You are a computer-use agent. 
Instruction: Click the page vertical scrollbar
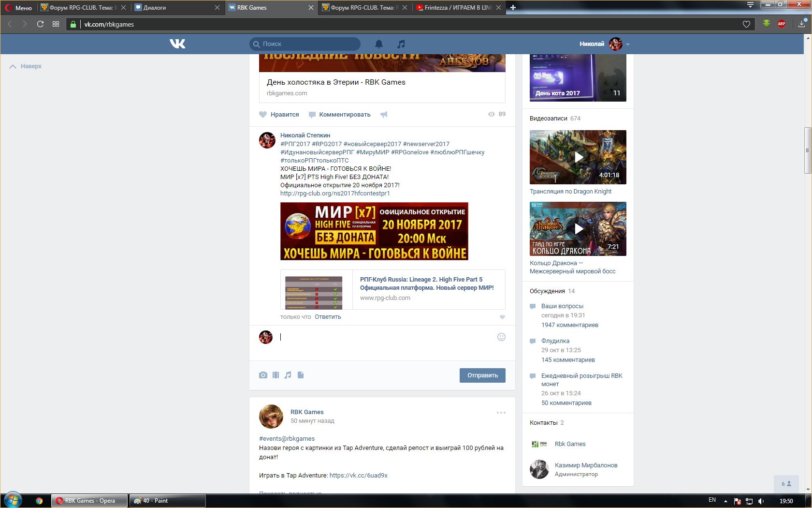pyautogui.click(x=808, y=150)
